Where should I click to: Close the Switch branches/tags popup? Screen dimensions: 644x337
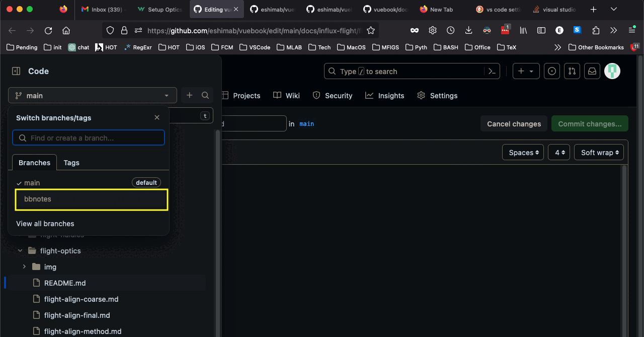[157, 117]
